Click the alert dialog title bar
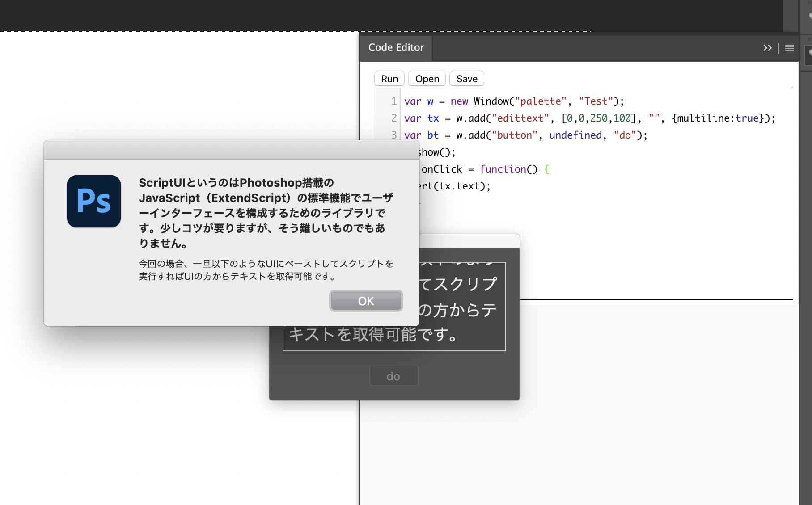812x505 pixels. [x=232, y=150]
